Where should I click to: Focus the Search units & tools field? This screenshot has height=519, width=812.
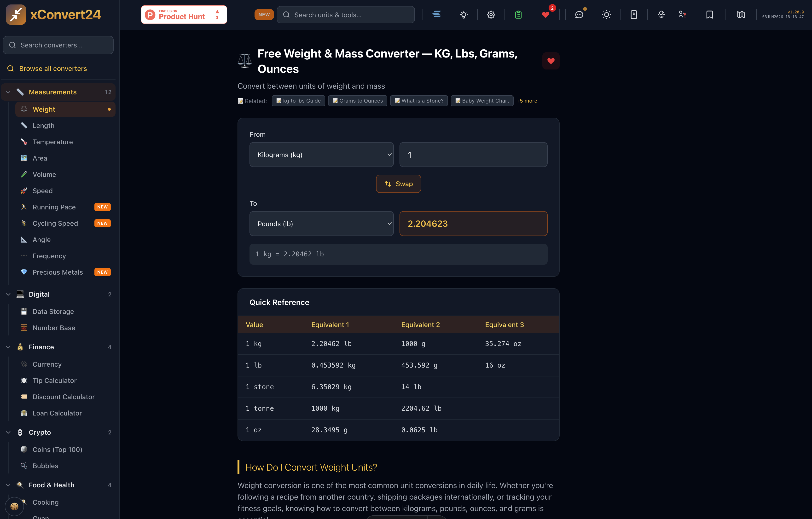[x=346, y=15]
